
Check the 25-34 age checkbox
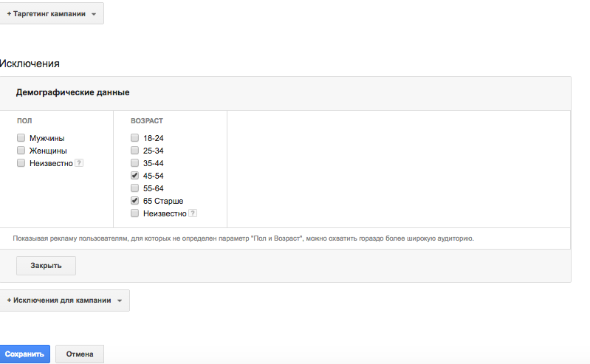[x=134, y=151]
